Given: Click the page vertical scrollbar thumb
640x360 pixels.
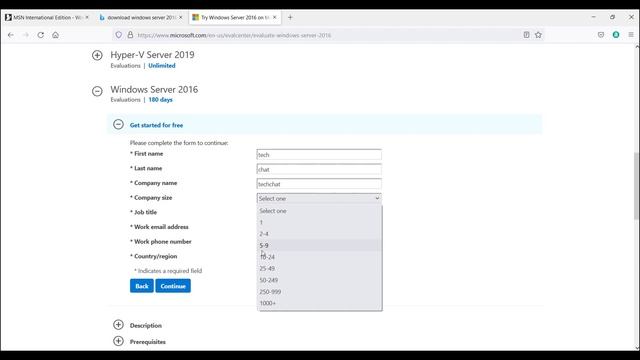Looking at the screenshot, I should tap(636, 186).
